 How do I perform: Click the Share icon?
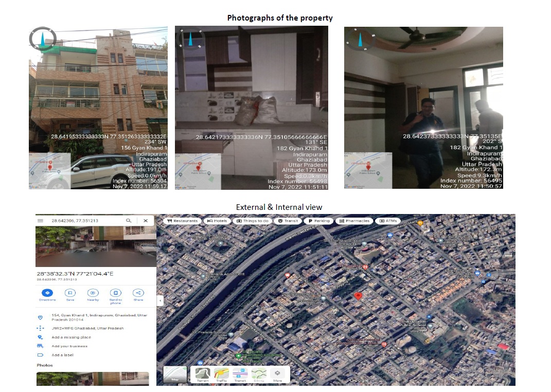(138, 293)
